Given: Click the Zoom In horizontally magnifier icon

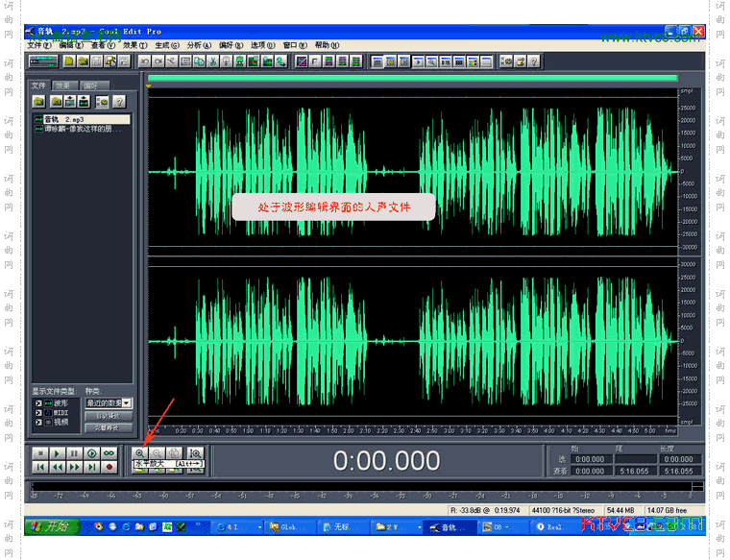Looking at the screenshot, I should 139,453.
